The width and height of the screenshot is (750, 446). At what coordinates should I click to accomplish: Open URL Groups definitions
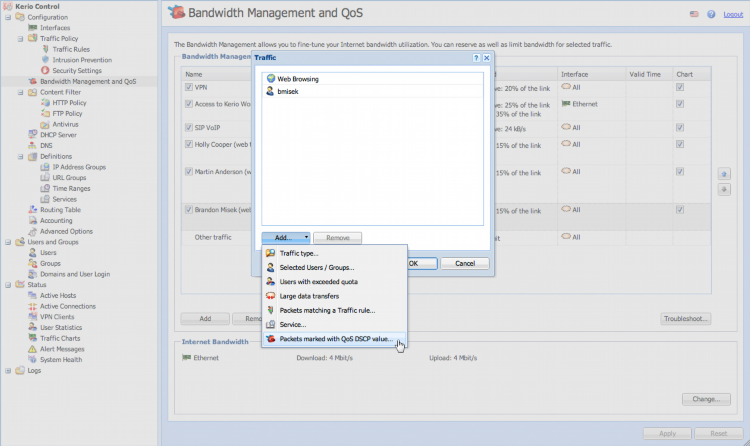(69, 178)
